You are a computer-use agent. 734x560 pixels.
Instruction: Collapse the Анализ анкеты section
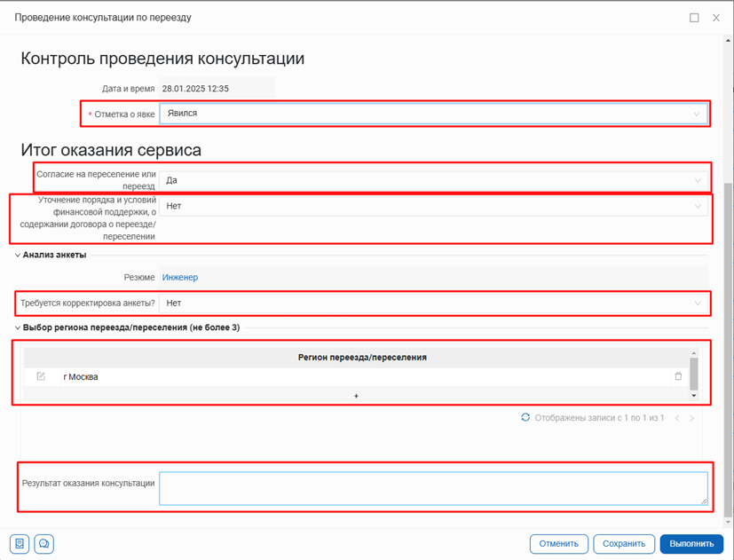[x=17, y=256]
